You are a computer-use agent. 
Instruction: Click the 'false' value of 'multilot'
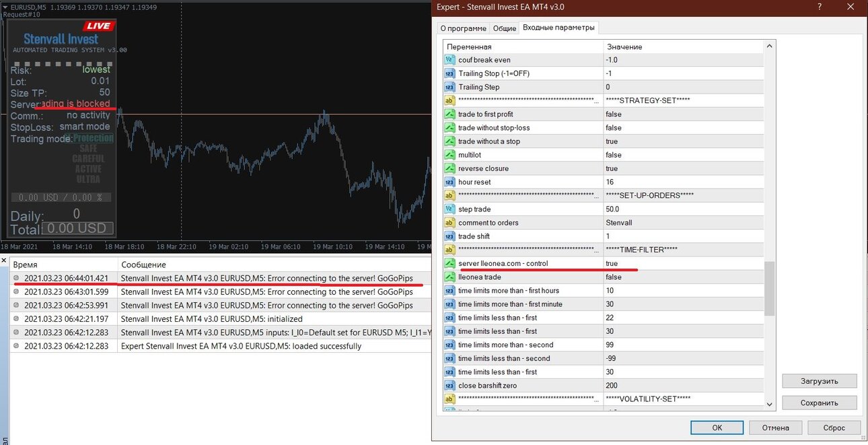(613, 155)
